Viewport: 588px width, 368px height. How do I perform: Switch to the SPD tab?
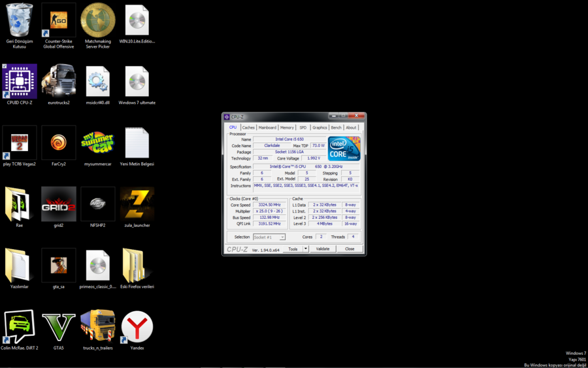pyautogui.click(x=303, y=127)
